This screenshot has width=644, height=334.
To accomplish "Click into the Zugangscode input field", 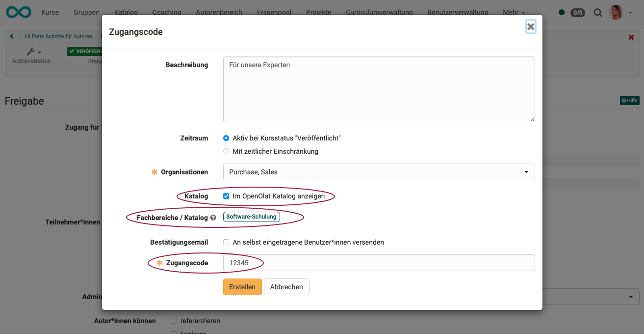I will point(379,263).
